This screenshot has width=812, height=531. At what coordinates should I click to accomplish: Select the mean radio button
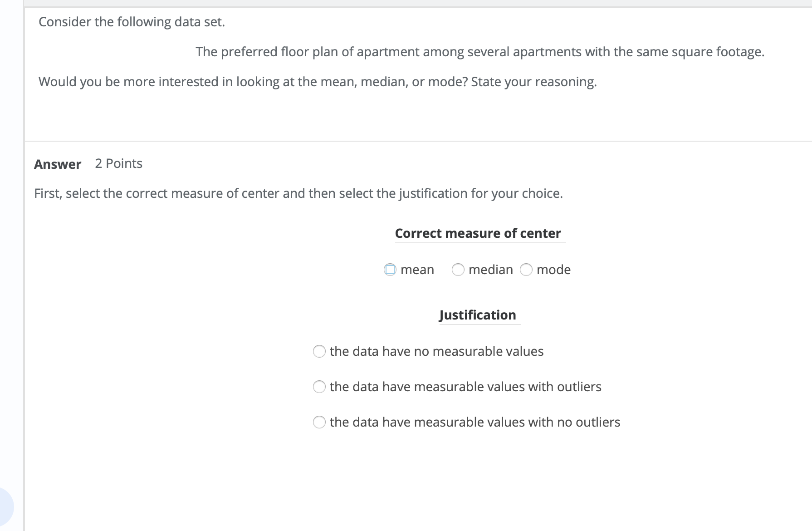(389, 270)
